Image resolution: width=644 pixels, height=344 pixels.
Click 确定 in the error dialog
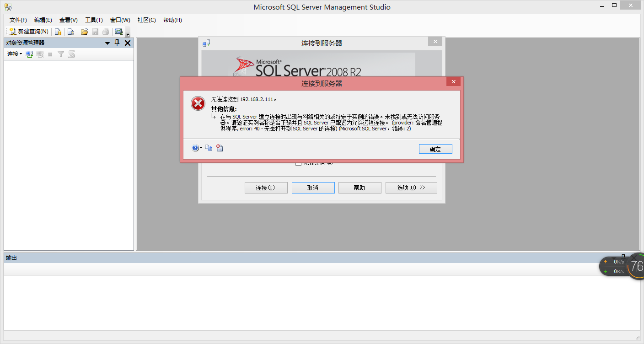(x=435, y=149)
